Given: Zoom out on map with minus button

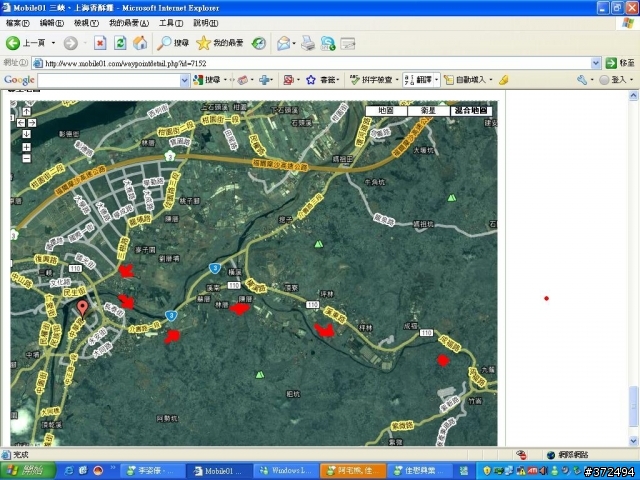Looking at the screenshot, I should [x=27, y=158].
